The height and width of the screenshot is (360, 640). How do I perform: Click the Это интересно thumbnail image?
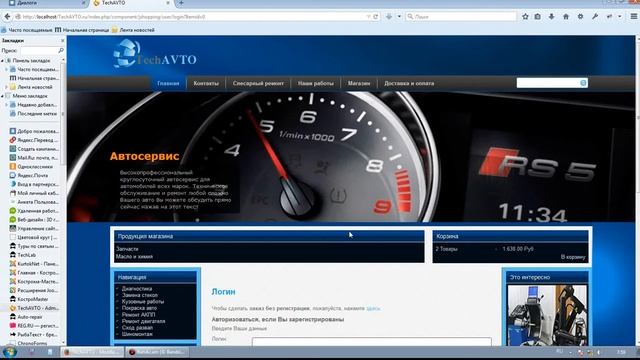pos(547,315)
